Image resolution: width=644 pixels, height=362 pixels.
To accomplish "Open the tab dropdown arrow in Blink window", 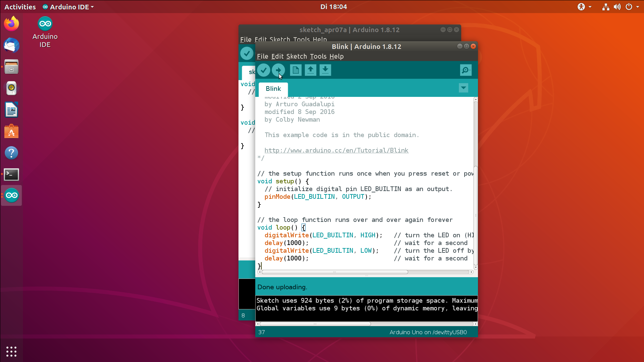I will (x=464, y=88).
